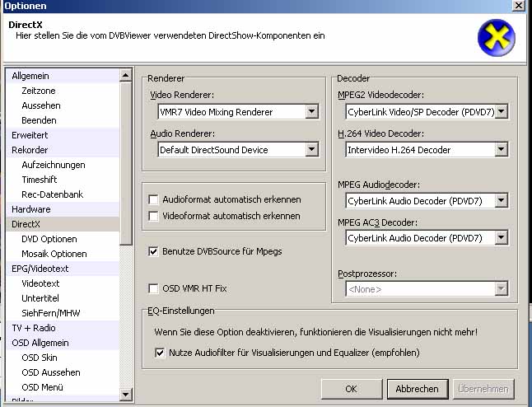
Task: Open the Hardware settings category
Action: point(30,209)
